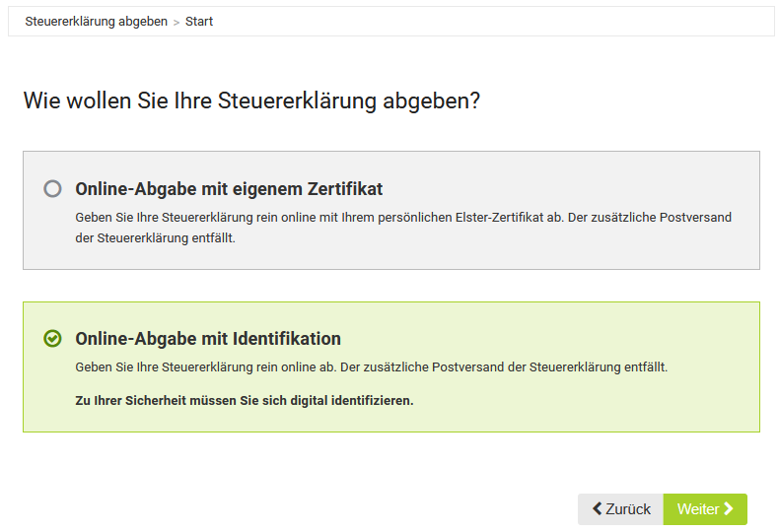Screen dimensions: 779x532
Task: Click the description under Online-Abgabe mit Identifikation
Action: pyautogui.click(x=371, y=367)
